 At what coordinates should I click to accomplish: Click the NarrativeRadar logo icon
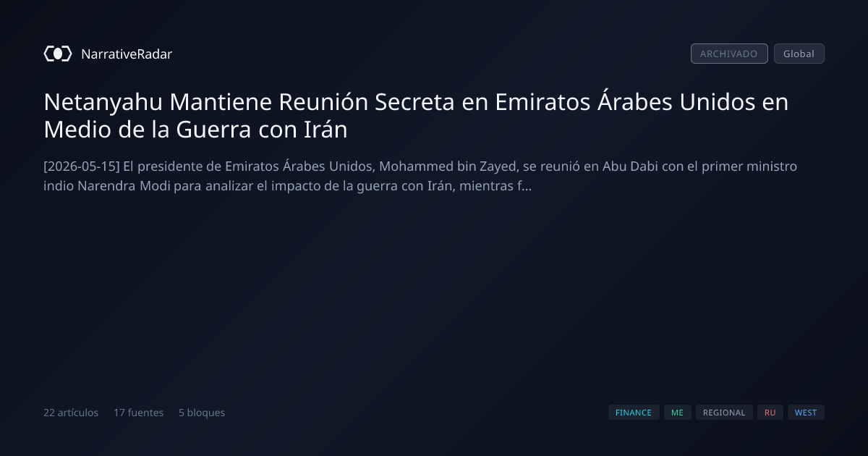tap(58, 54)
